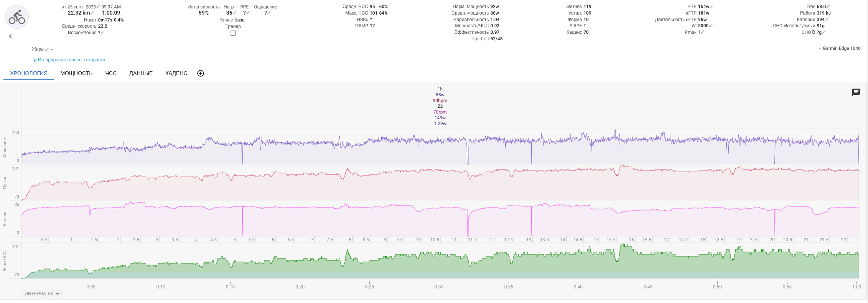The height and width of the screenshot is (303, 868).
Task: Open the chart comments speech-bubble icon
Action: point(856,92)
